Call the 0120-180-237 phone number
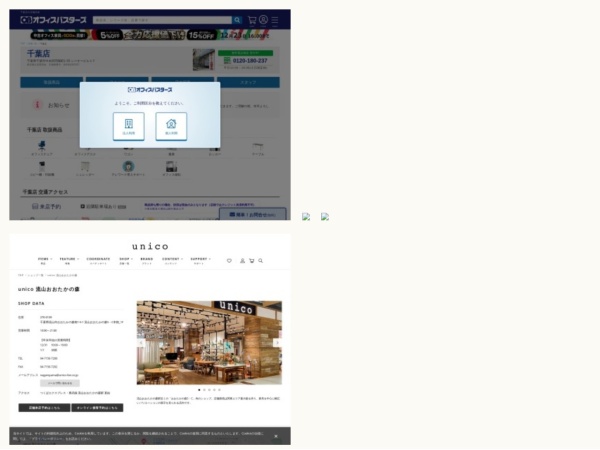Image resolution: width=600 pixels, height=450 pixels. click(250, 61)
